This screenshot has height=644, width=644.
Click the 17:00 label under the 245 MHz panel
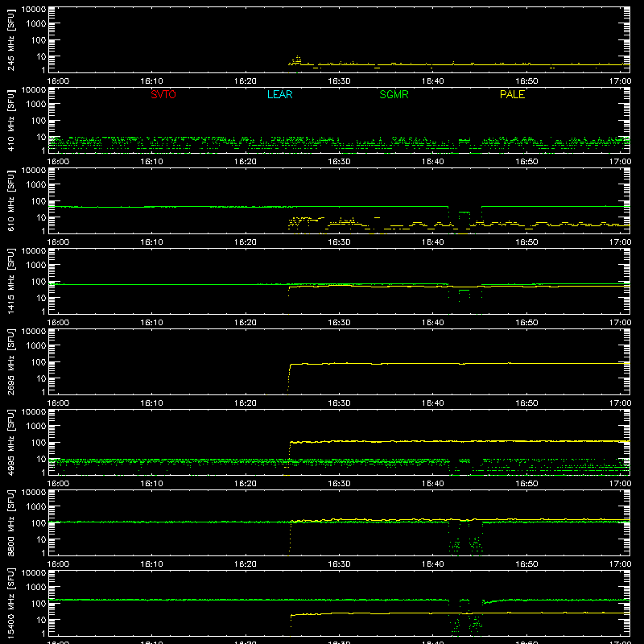(620, 81)
